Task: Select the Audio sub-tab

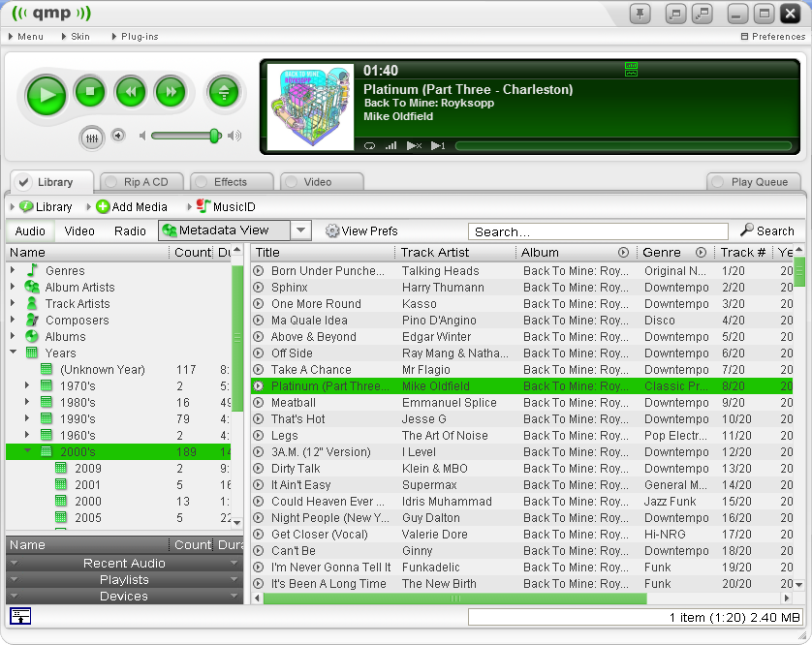Action: click(30, 231)
